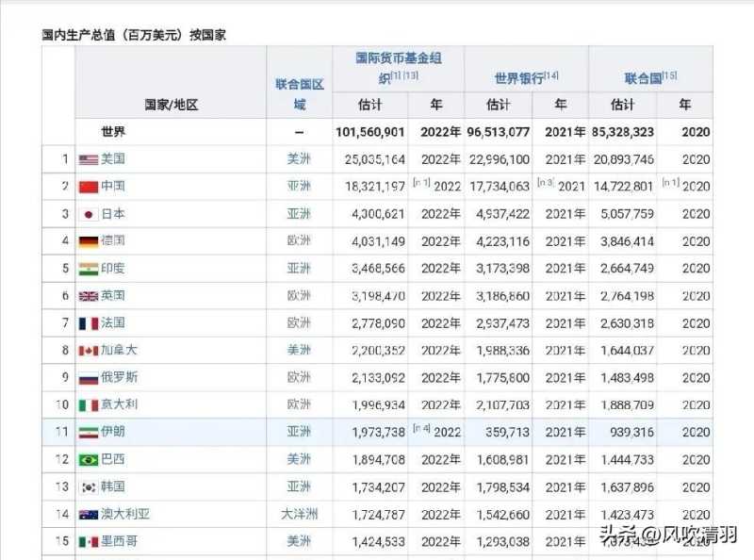The image size is (754, 560).
Task: Click the Brazil flag icon
Action: click(x=89, y=460)
